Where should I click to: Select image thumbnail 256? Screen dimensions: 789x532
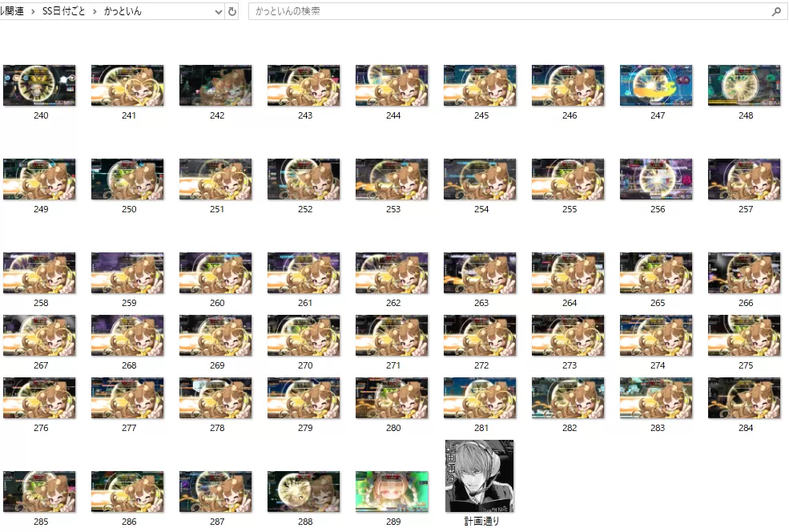click(x=656, y=179)
